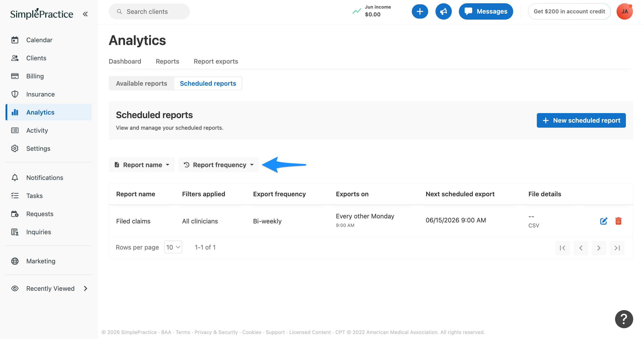Open Insurance section in sidebar
This screenshot has width=644, height=339.
coord(49,94)
